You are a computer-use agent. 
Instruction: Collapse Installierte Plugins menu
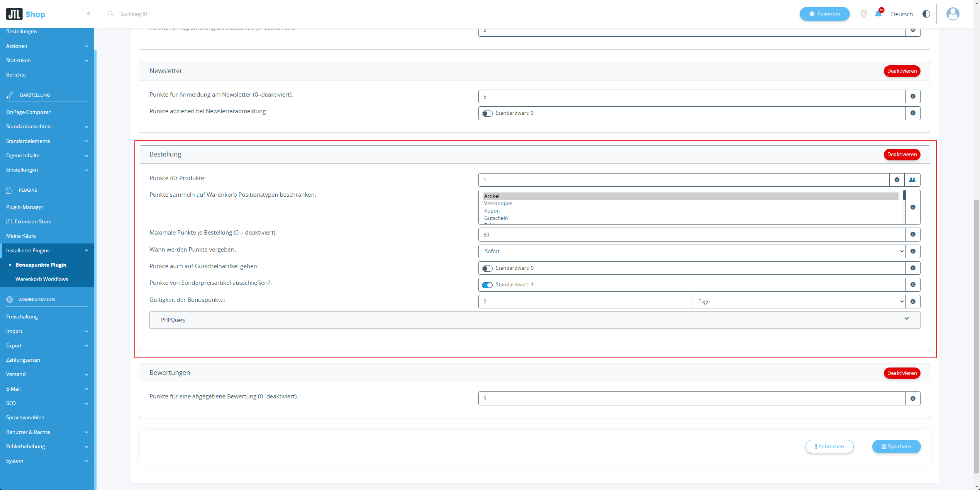(x=47, y=250)
